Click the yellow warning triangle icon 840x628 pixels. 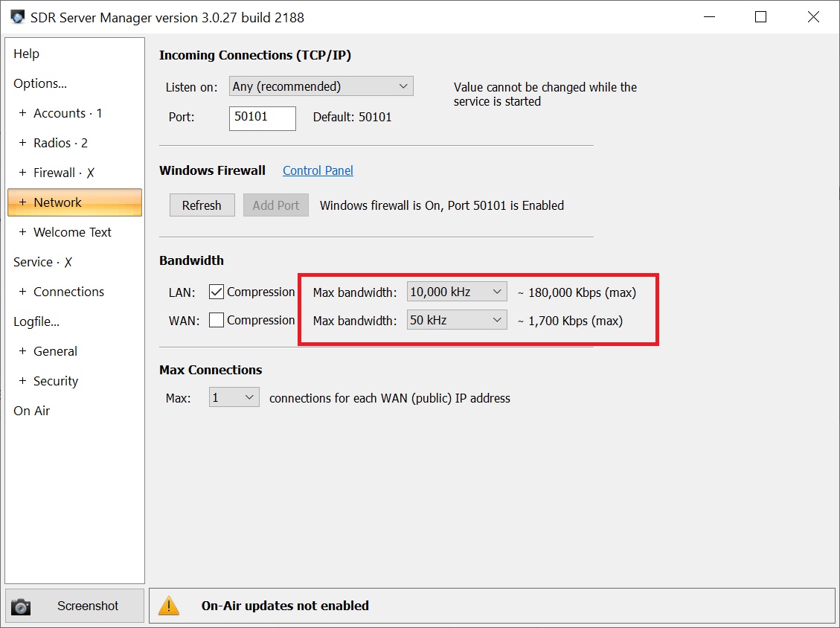coord(169,606)
